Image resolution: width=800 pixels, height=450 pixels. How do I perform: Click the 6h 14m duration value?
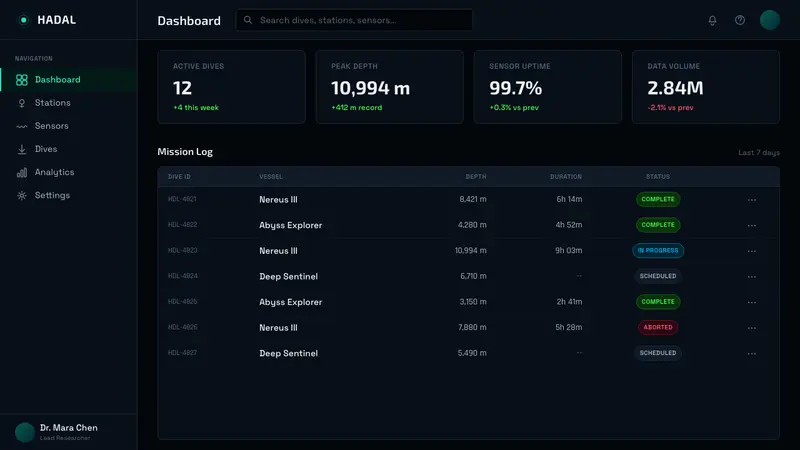(569, 199)
